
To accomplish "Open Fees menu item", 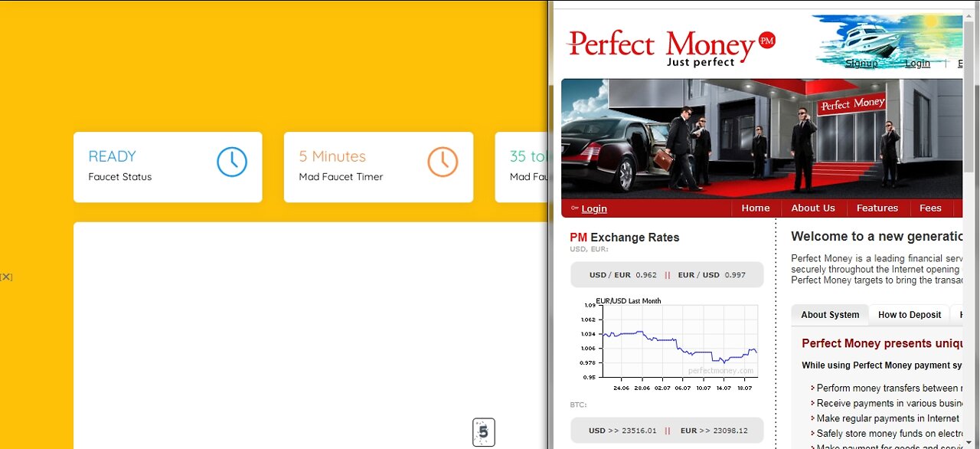I will [x=930, y=208].
